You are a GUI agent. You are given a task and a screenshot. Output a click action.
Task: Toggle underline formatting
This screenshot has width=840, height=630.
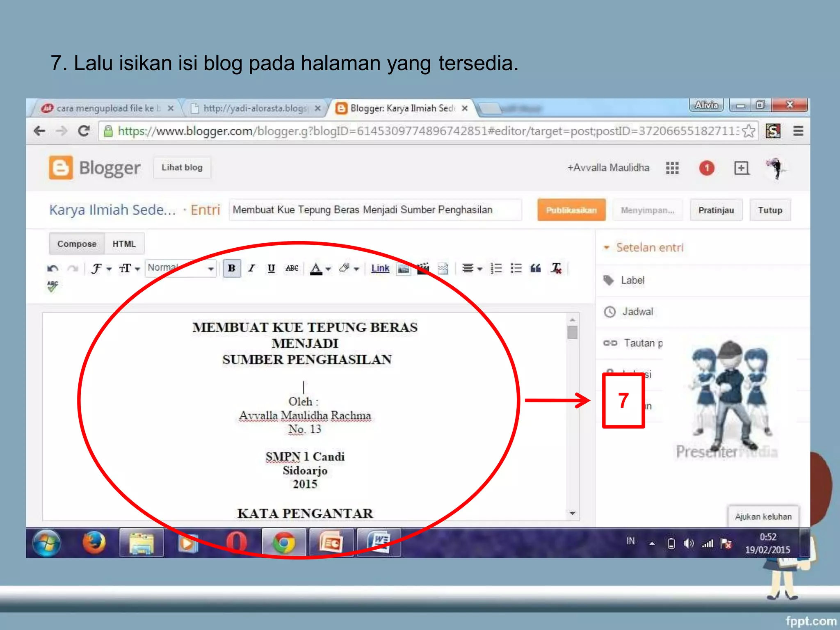pos(271,268)
